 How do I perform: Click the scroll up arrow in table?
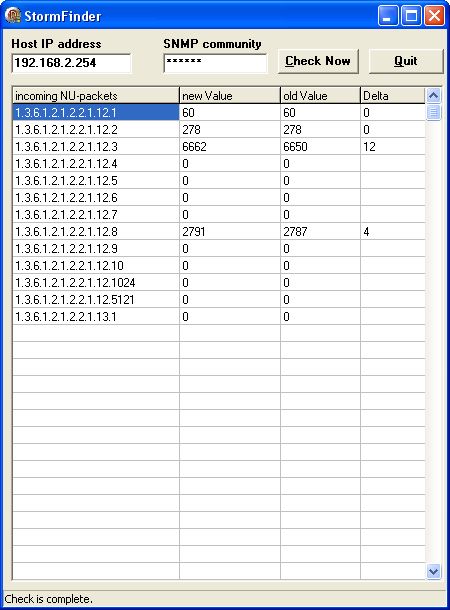[433, 95]
